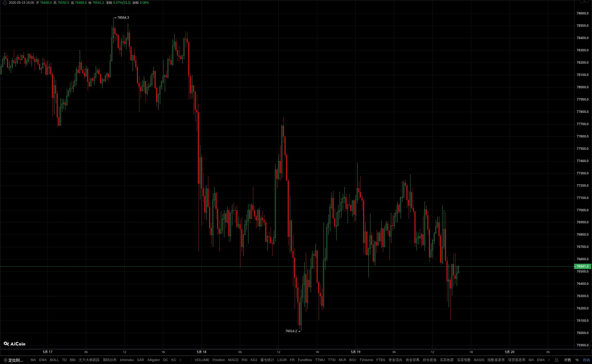The width and height of the screenshot is (592, 364).
Task: Open the indicator edit icon beside 对数
Action: (557, 360)
